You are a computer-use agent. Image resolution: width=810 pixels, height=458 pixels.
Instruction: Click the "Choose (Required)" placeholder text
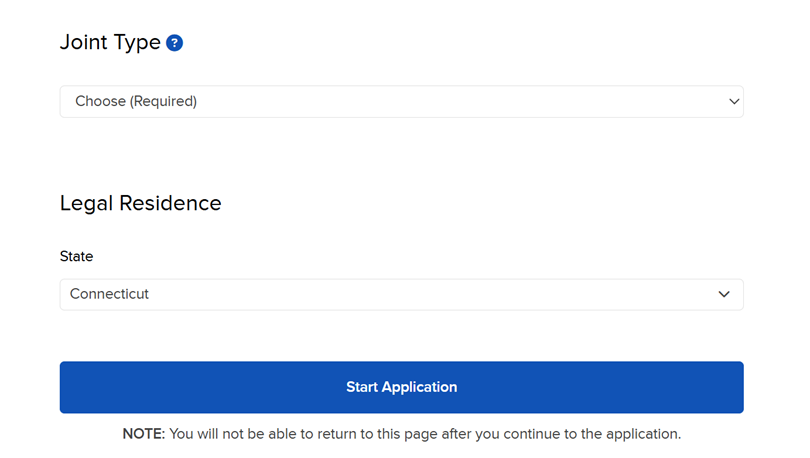coord(136,101)
